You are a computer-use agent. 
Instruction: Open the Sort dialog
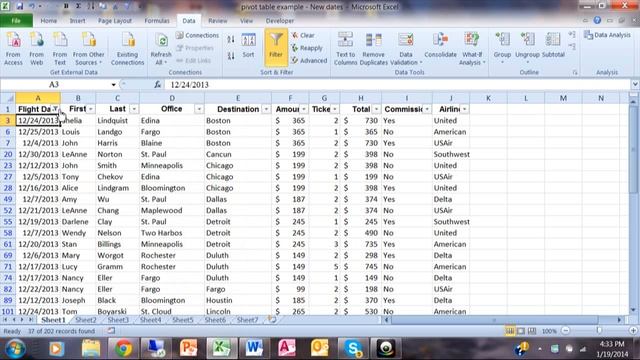coord(248,46)
